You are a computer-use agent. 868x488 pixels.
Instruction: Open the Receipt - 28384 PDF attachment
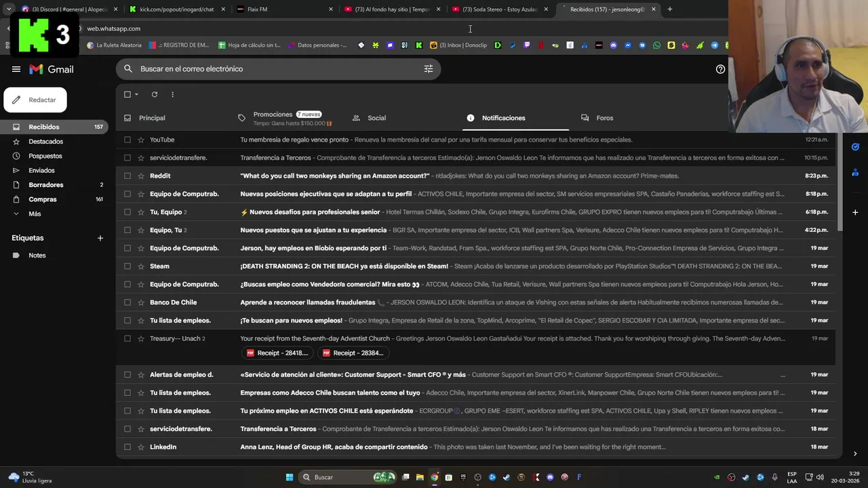pos(354,353)
